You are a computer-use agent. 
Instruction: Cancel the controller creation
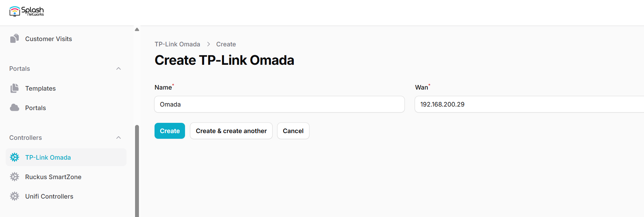293,131
